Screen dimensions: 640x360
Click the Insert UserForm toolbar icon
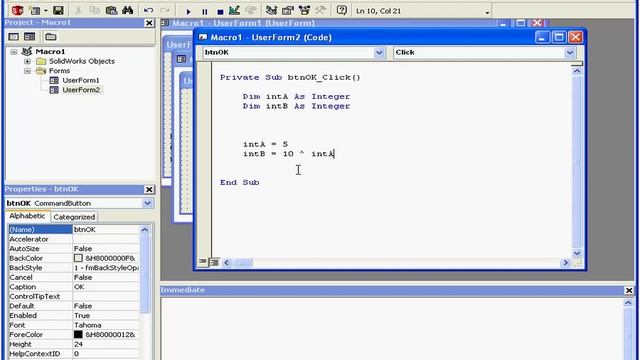36,11
